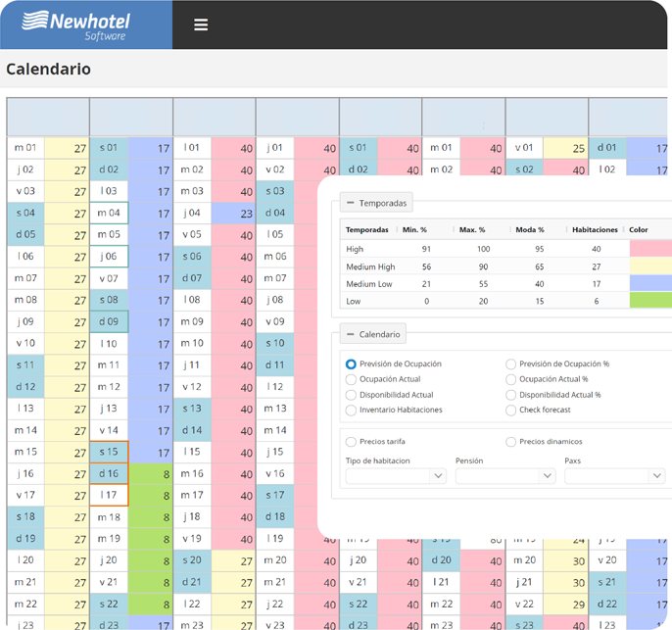The width and height of the screenshot is (672, 630).
Task: Open the hamburger menu
Action: 201,24
